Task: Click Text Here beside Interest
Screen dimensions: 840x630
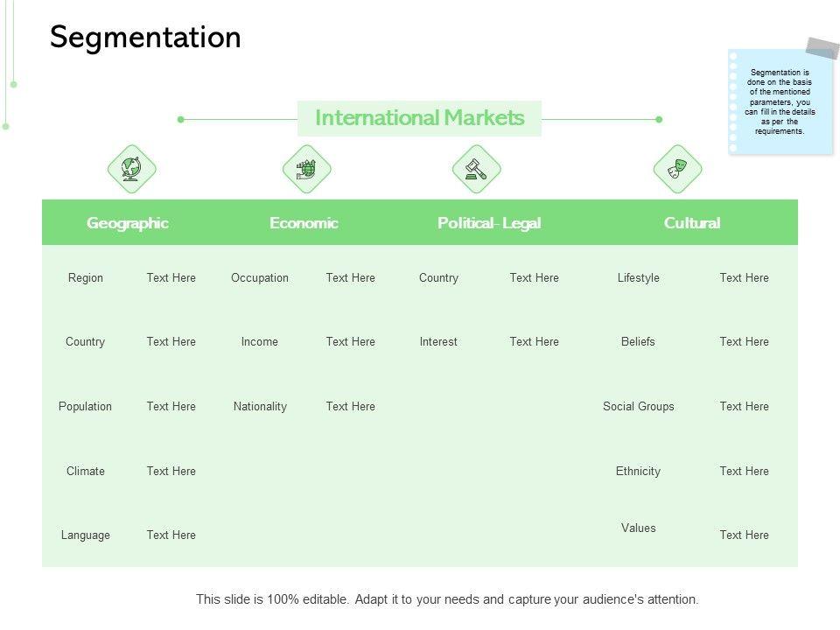Action: point(534,342)
